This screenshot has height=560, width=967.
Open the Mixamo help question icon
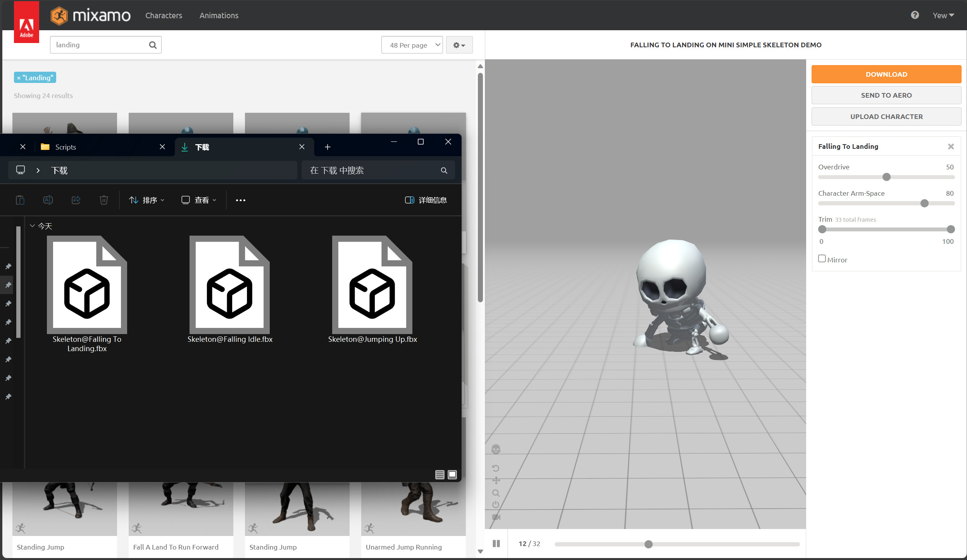915,15
